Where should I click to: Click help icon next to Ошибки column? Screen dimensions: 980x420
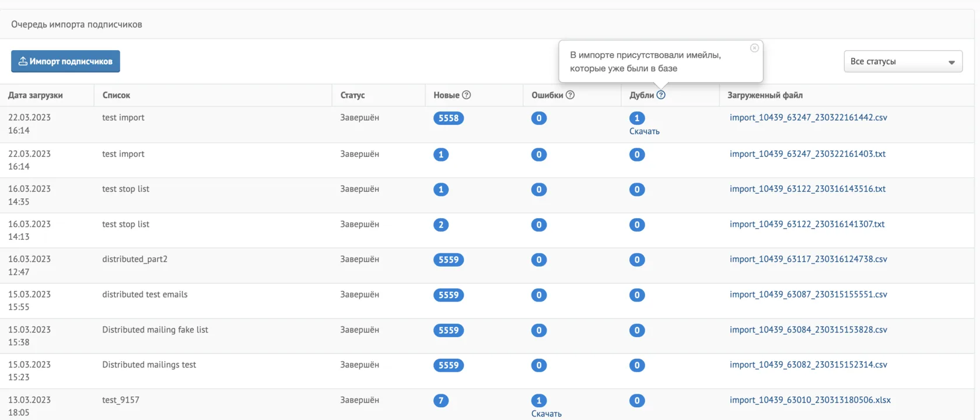tap(570, 95)
